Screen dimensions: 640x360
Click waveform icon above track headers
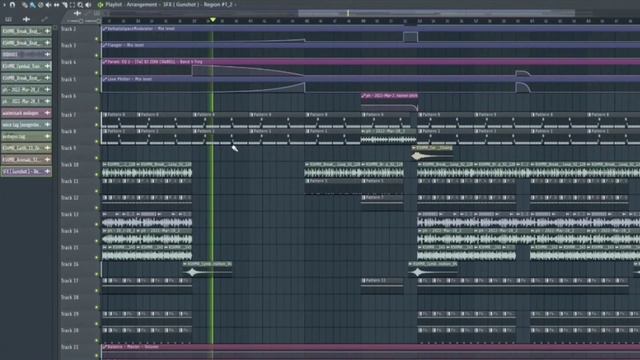pyautogui.click(x=78, y=13)
